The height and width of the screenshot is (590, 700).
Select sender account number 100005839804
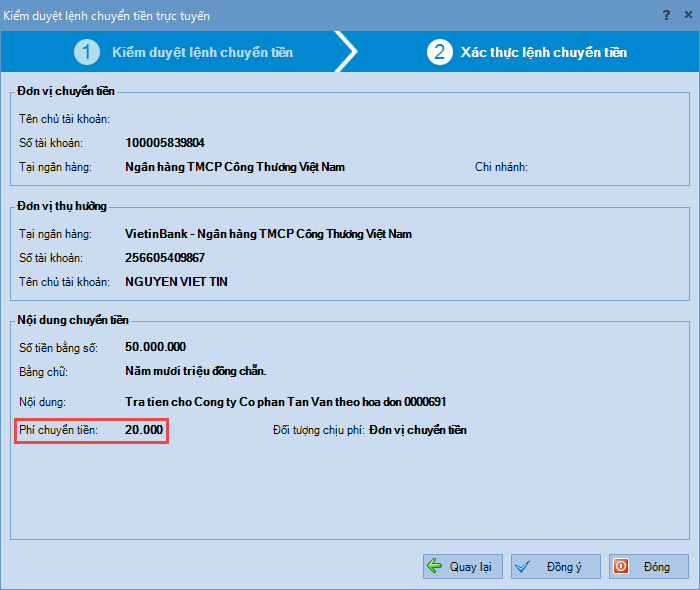[x=165, y=143]
